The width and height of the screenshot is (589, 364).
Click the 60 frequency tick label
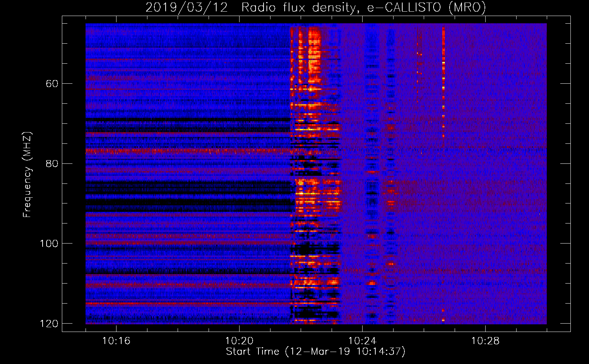coord(52,84)
